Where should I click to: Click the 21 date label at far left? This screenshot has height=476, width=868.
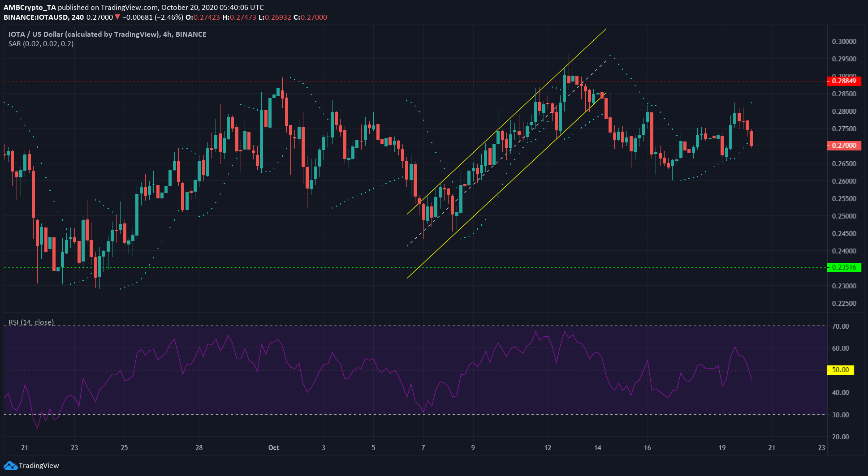[25, 448]
